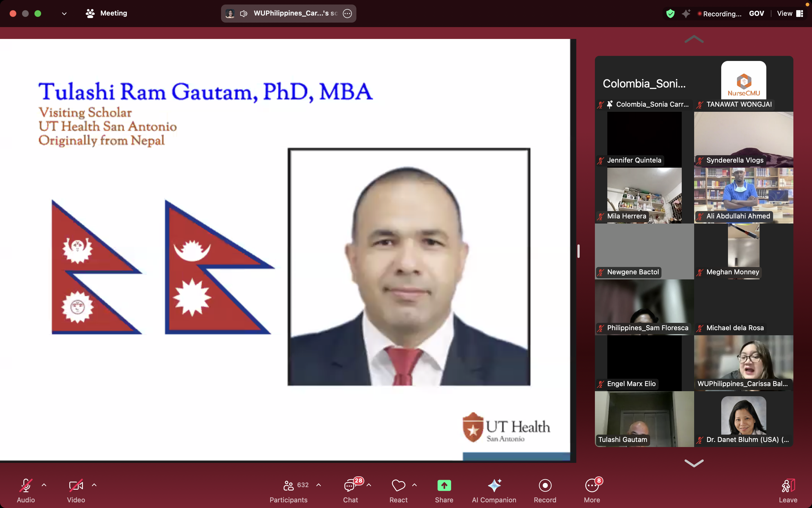The image size is (812, 508).
Task: Click the speaker portrait photo on slide
Action: point(409,267)
